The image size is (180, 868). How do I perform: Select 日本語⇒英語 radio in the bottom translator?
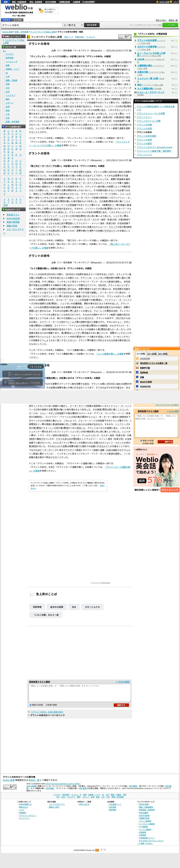coord(44,705)
